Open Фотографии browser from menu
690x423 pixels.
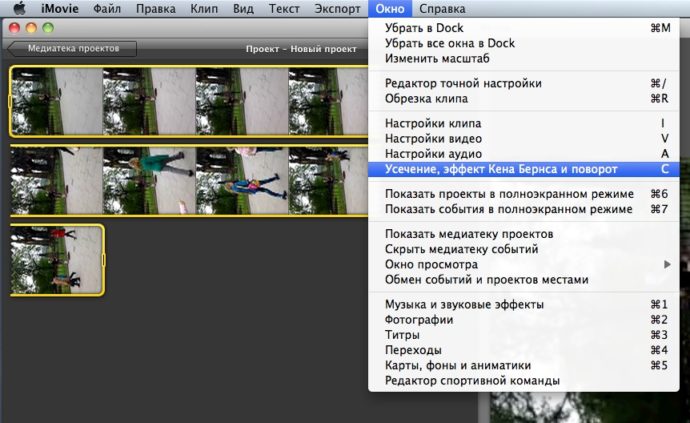524,320
